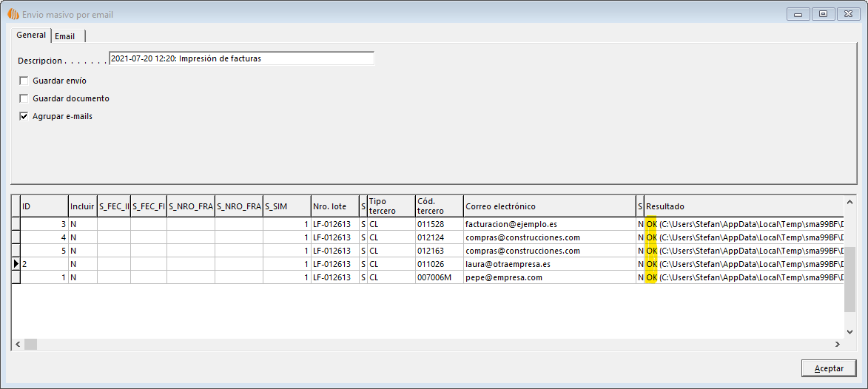Click the yellow OK result for pepe@empresa.com
868x389 pixels.
(651, 277)
